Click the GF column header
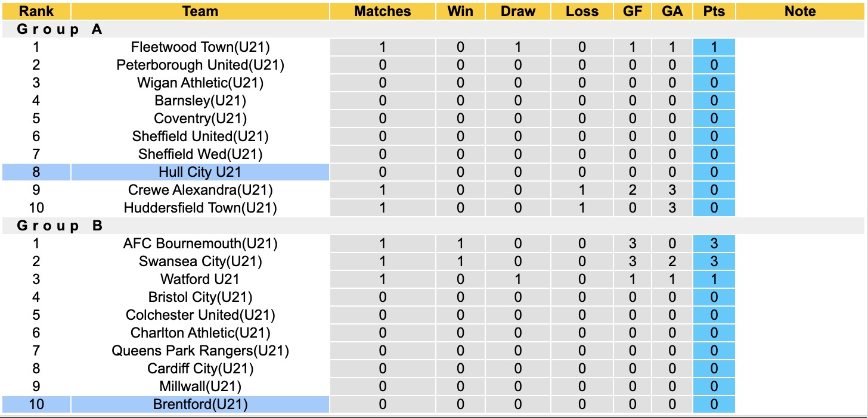The image size is (868, 418). pos(633,11)
